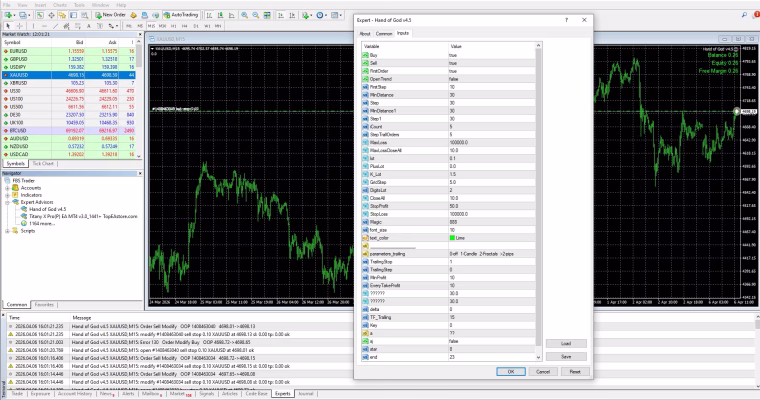The image size is (760, 400).
Task: Open the File menu
Action: [7, 5]
